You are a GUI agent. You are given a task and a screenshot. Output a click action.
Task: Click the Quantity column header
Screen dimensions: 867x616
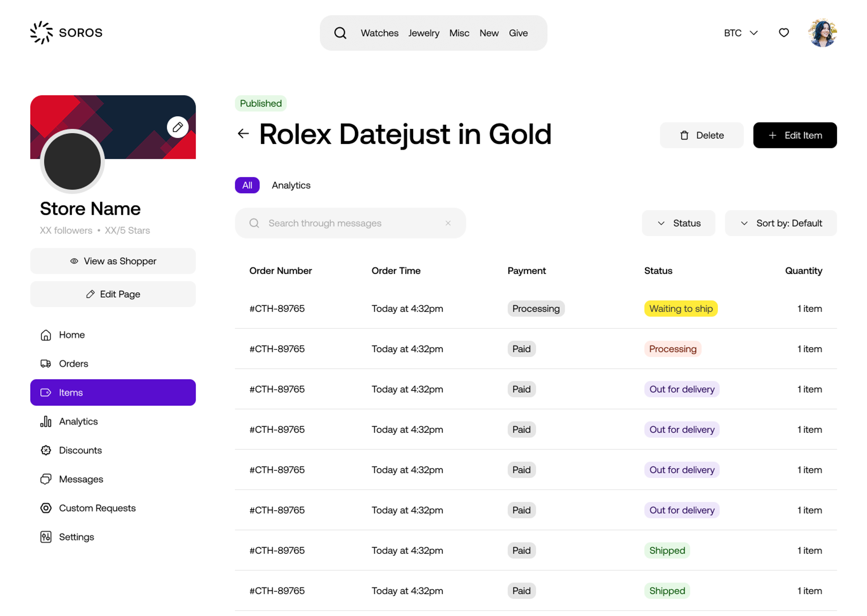(x=803, y=270)
